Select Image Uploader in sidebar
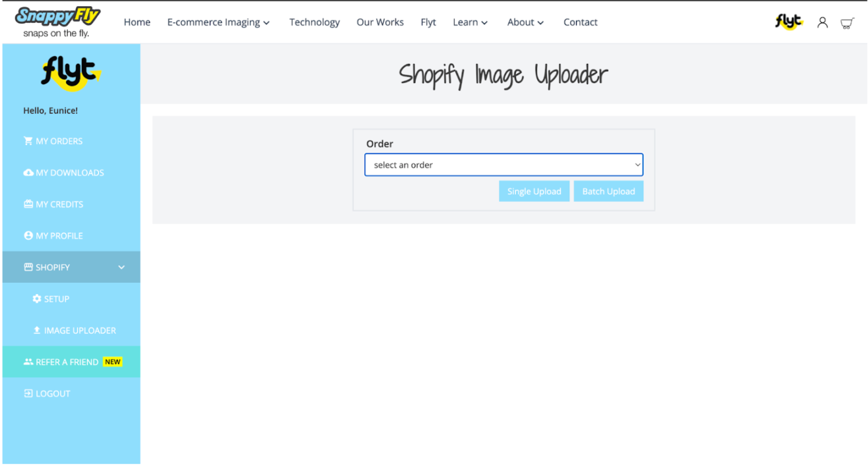This screenshot has height=465, width=868. 79,331
